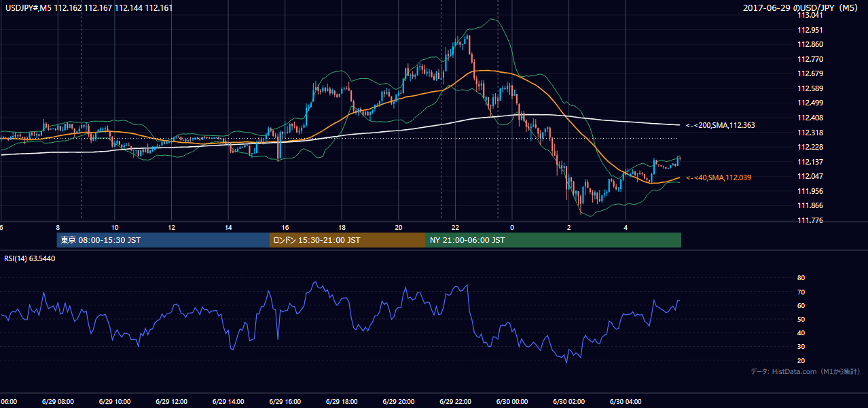Click the 6/29 16:00 time label
Viewport: 868px width, 408px height.
[x=285, y=402]
